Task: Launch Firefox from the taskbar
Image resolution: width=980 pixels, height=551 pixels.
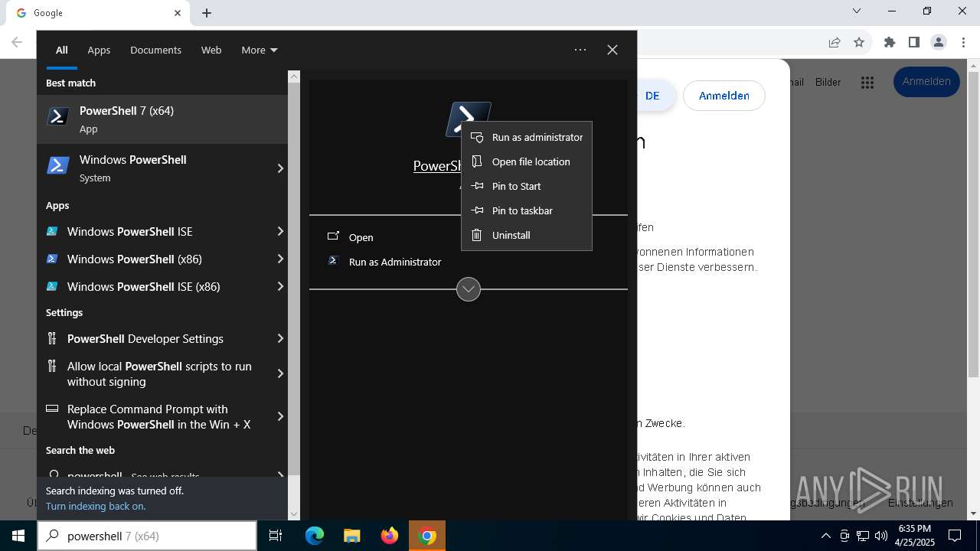Action: click(x=390, y=536)
